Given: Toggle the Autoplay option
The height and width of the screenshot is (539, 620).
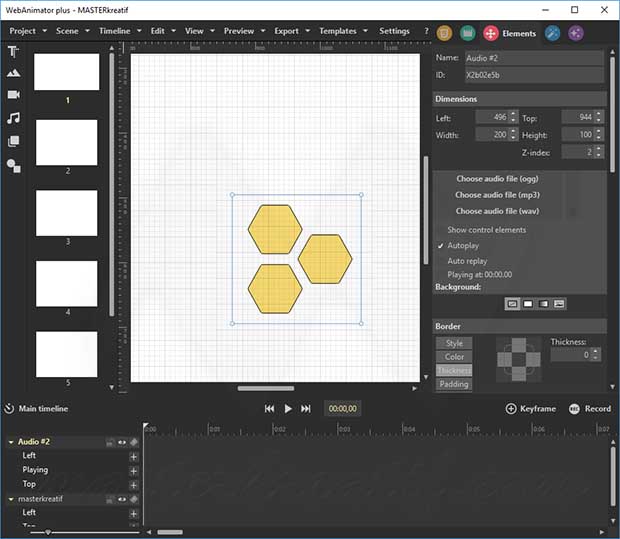Looking at the screenshot, I should pos(463,245).
